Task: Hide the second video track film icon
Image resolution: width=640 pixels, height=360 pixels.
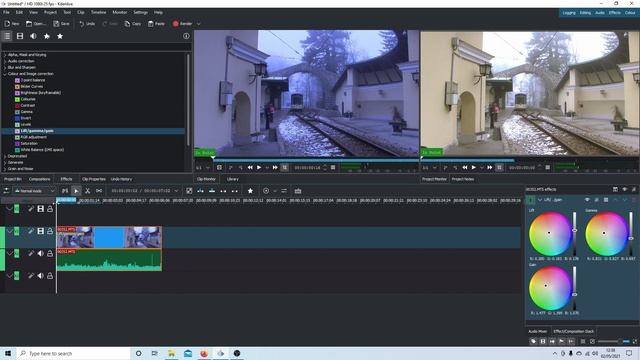Action: [40, 231]
